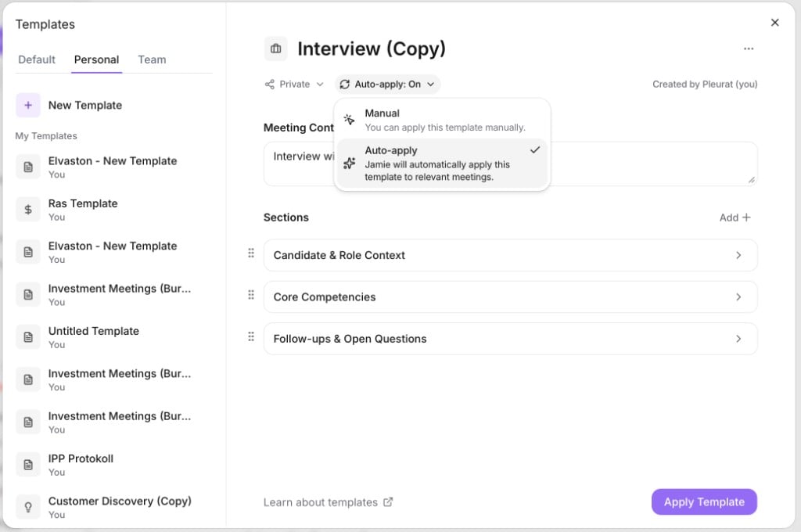This screenshot has width=801, height=532.
Task: Click the New Template button label
Action: coord(85,106)
